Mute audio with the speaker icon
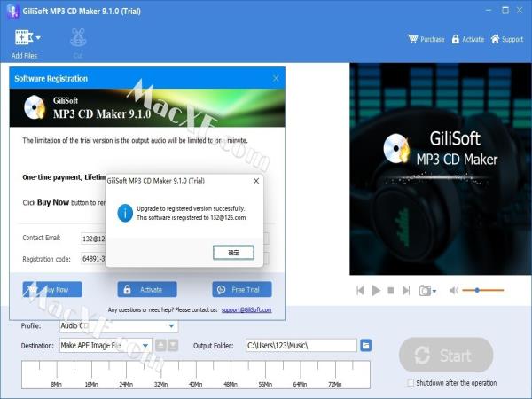 coord(454,290)
